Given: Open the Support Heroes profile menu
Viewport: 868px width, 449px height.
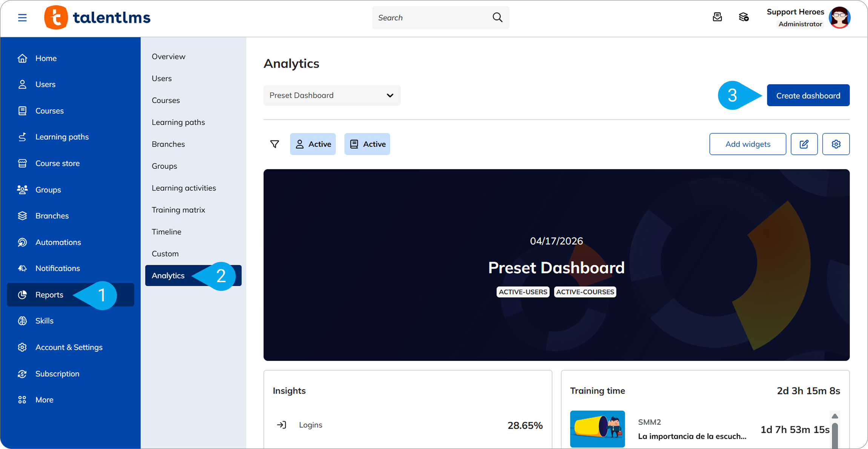Looking at the screenshot, I should coord(839,17).
